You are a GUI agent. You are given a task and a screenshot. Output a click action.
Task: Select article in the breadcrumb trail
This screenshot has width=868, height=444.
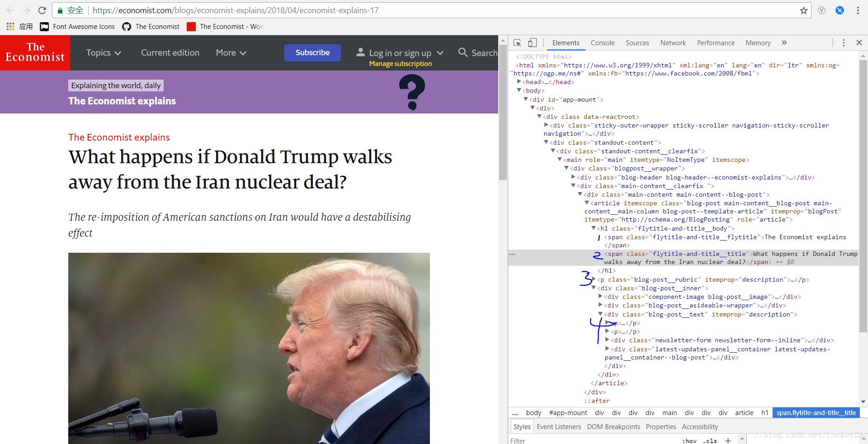744,413
